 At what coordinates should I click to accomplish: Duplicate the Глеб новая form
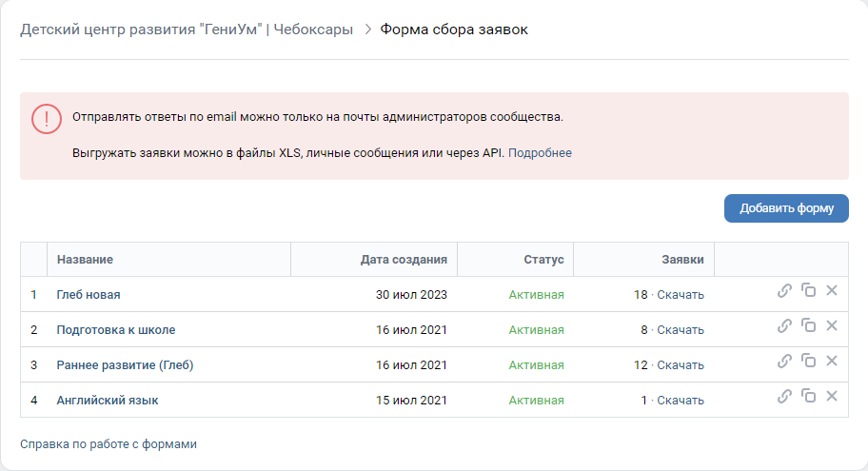click(x=809, y=290)
